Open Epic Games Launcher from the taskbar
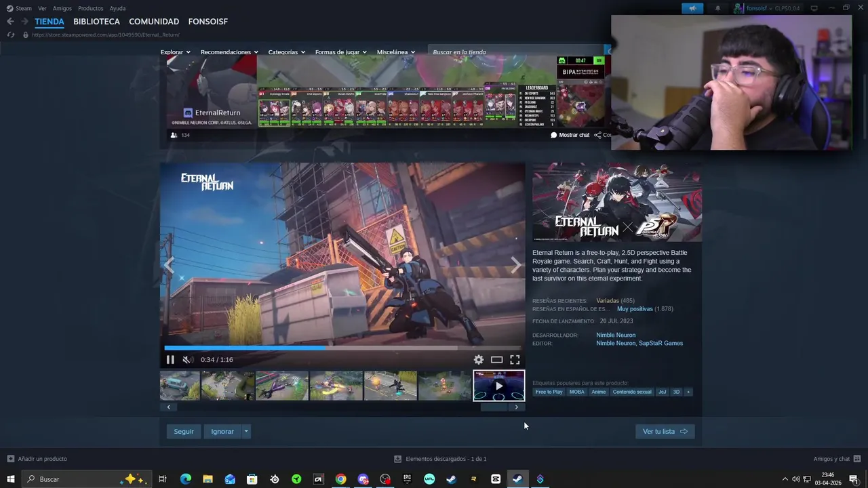868x488 pixels. (407, 479)
